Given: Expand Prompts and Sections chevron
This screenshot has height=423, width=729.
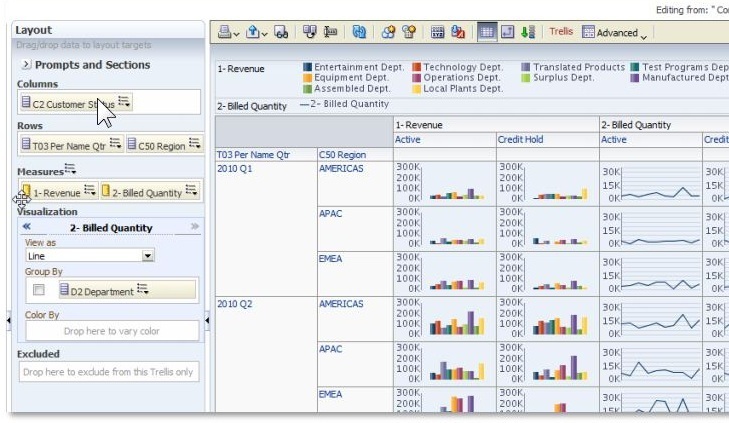Looking at the screenshot, I should (x=26, y=65).
